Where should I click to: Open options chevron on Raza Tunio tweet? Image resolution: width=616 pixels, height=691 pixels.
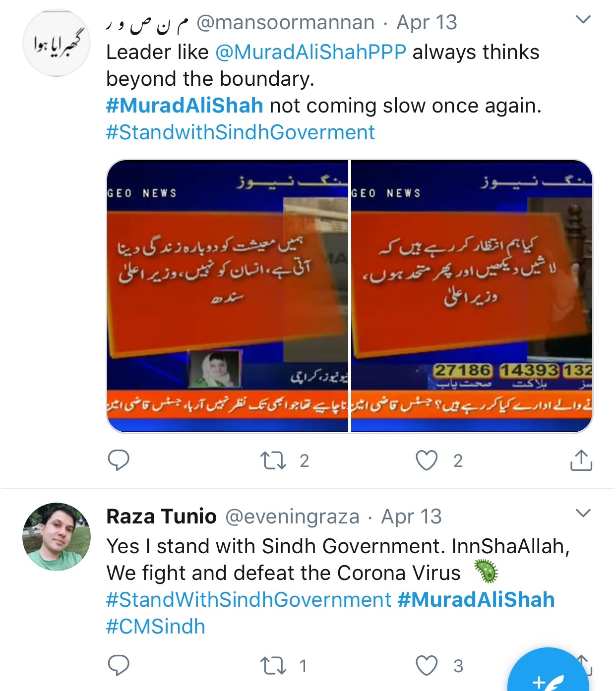click(x=584, y=513)
